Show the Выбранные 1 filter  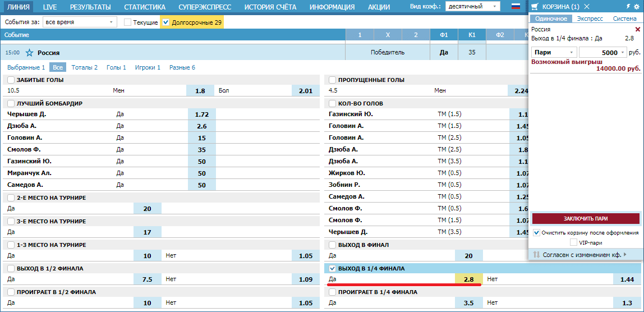point(26,67)
